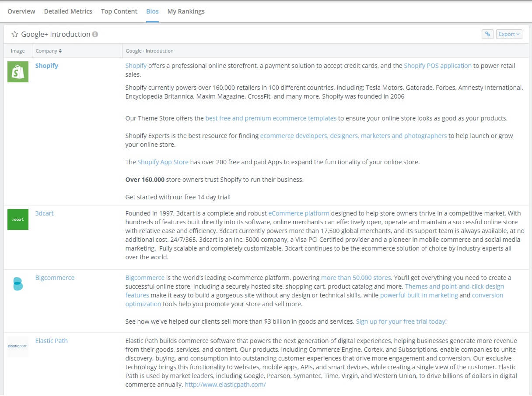Follow the powerful built-in marketing link
532x396 pixels.
click(x=419, y=295)
